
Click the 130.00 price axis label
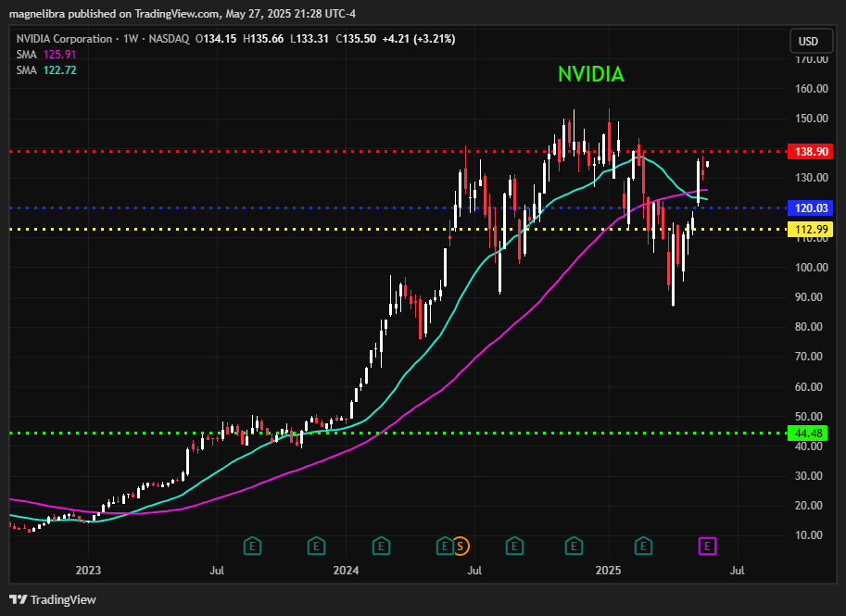[812, 178]
